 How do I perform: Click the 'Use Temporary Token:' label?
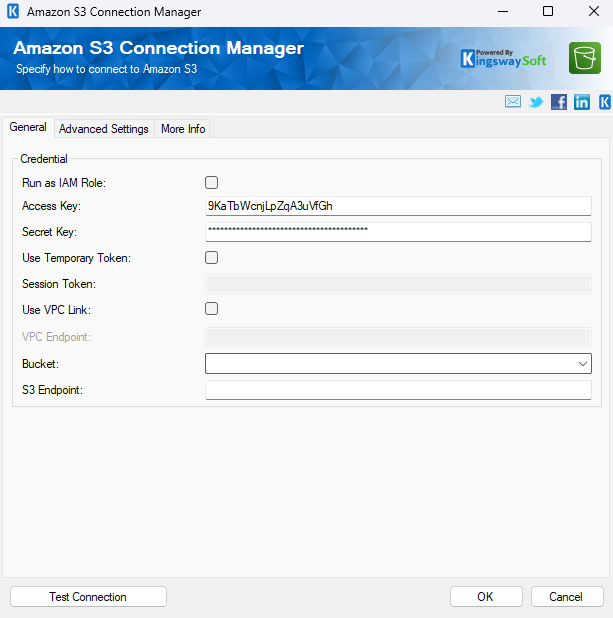click(76, 258)
